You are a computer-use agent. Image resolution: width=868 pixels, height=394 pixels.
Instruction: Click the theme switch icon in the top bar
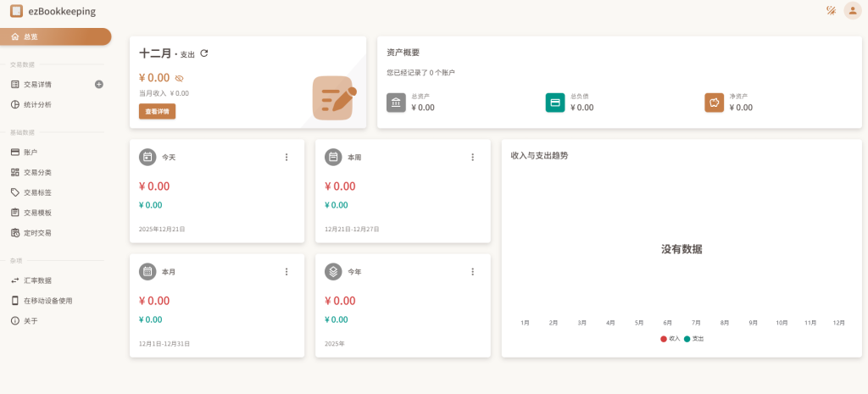[x=831, y=11]
